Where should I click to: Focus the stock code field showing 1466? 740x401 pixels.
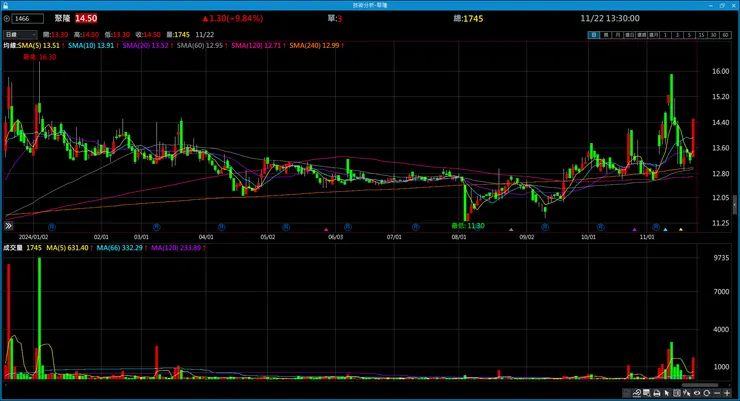[x=28, y=19]
